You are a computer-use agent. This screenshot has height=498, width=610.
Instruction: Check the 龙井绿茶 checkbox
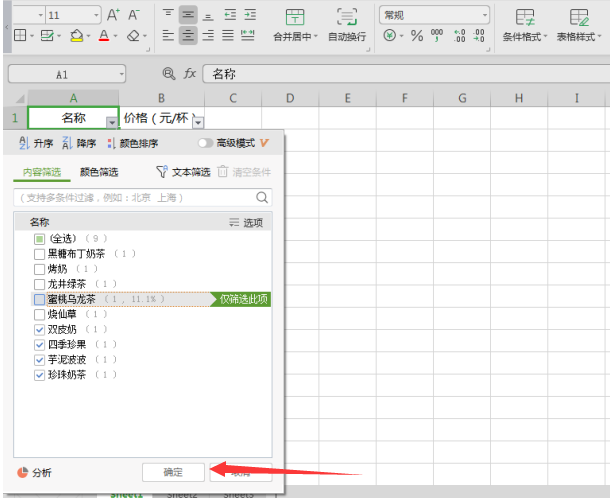(x=39, y=284)
